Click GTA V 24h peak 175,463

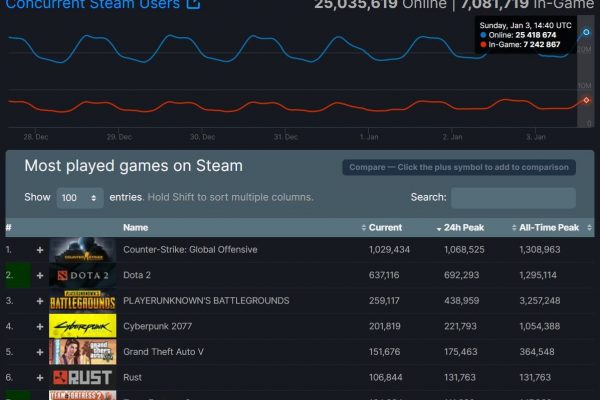click(x=461, y=352)
